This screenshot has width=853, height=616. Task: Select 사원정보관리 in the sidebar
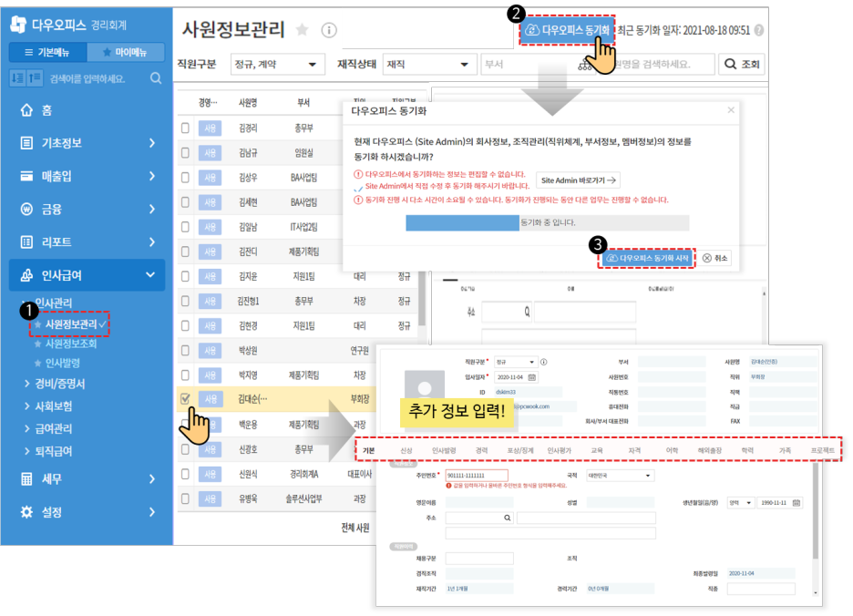click(x=71, y=324)
